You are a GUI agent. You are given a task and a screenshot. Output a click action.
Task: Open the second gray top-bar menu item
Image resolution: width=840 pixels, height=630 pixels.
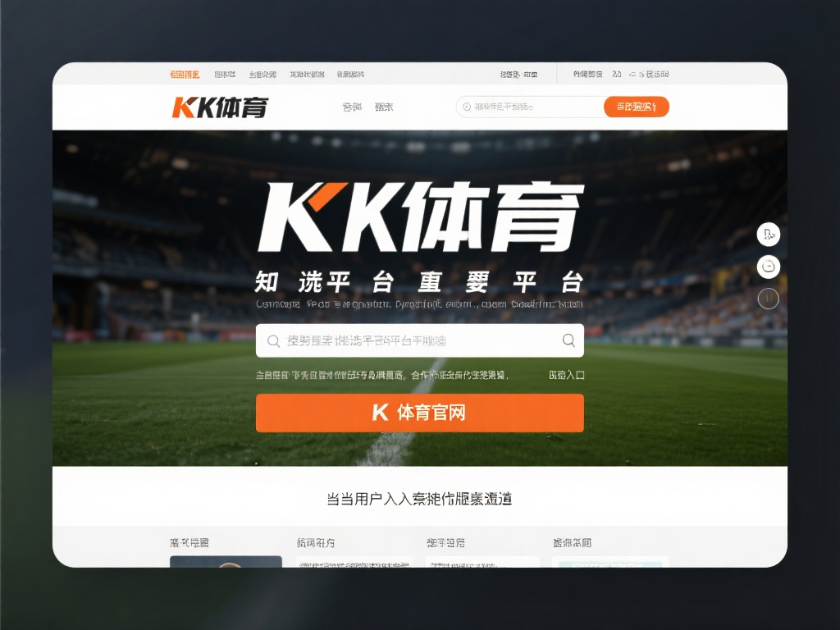coord(262,75)
